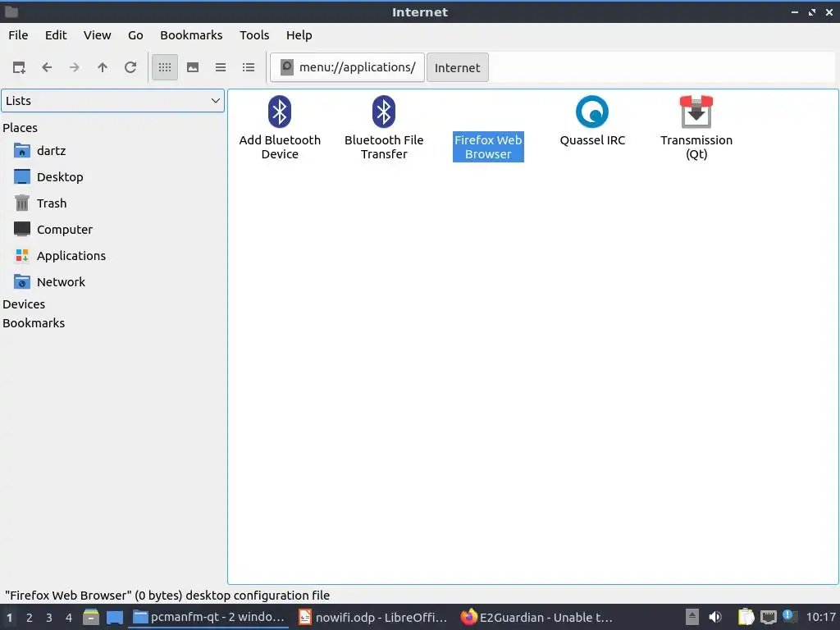Switch to workspace 2 in pager
The width and height of the screenshot is (840, 630).
click(30, 618)
